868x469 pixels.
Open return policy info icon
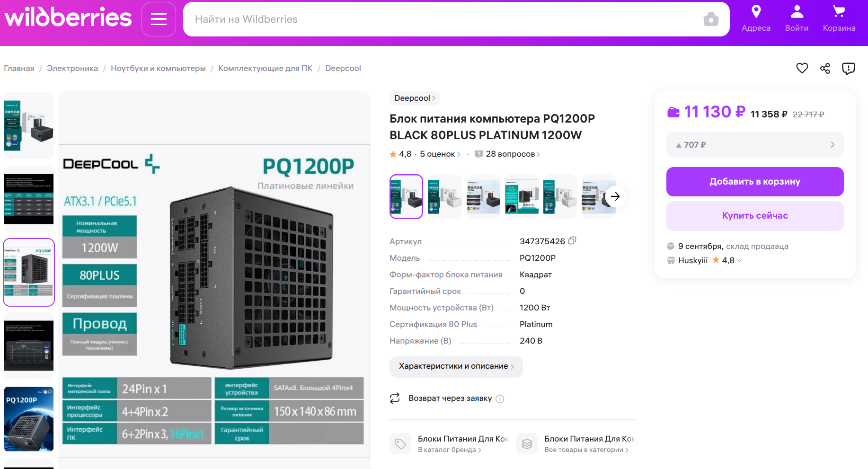point(500,399)
